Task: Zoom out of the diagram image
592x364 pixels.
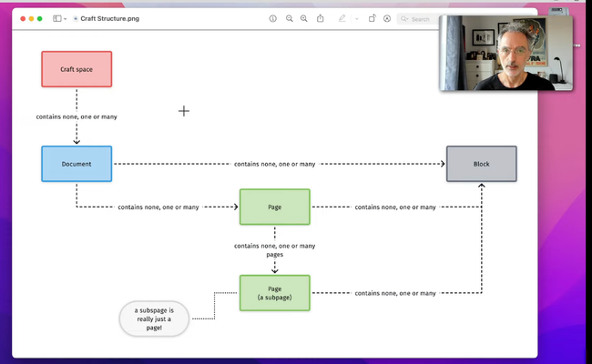Action: point(289,18)
